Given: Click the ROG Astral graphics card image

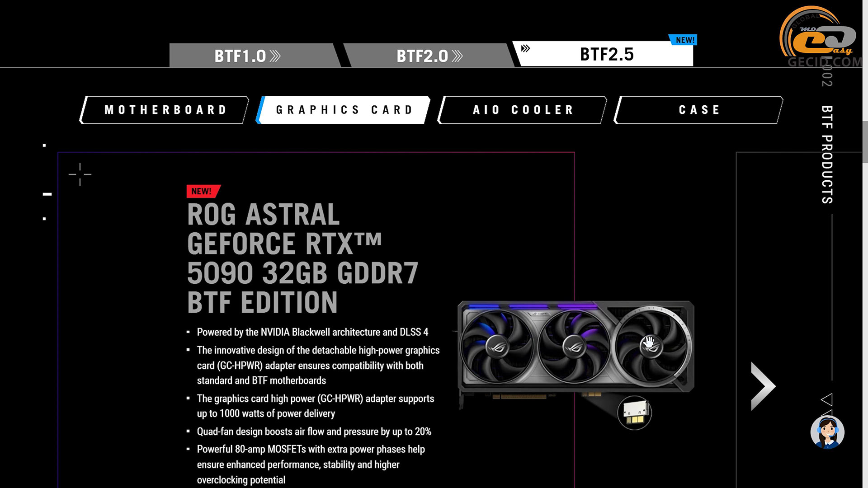Looking at the screenshot, I should (575, 348).
